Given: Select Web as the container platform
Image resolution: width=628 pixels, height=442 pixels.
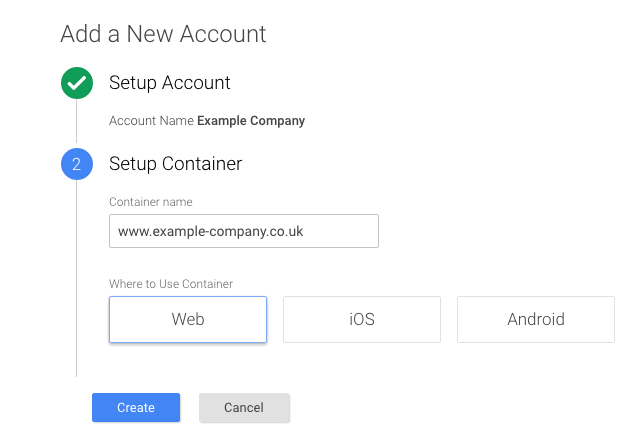Looking at the screenshot, I should (x=188, y=320).
